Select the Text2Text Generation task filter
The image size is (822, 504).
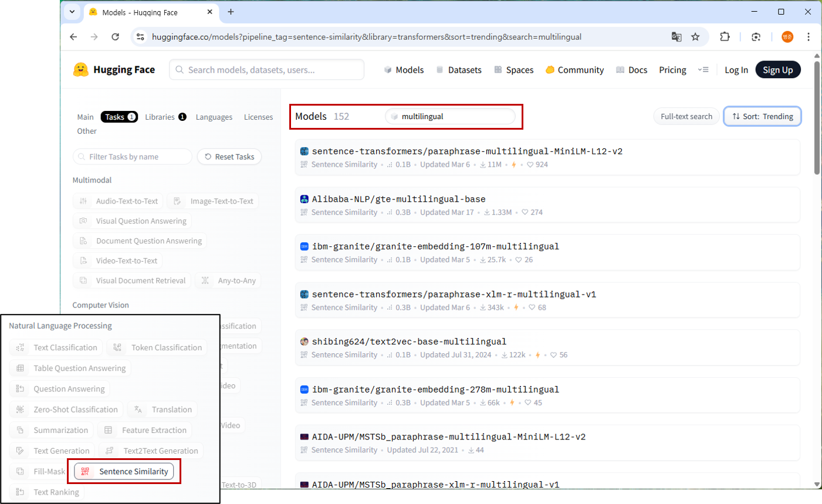151,451
